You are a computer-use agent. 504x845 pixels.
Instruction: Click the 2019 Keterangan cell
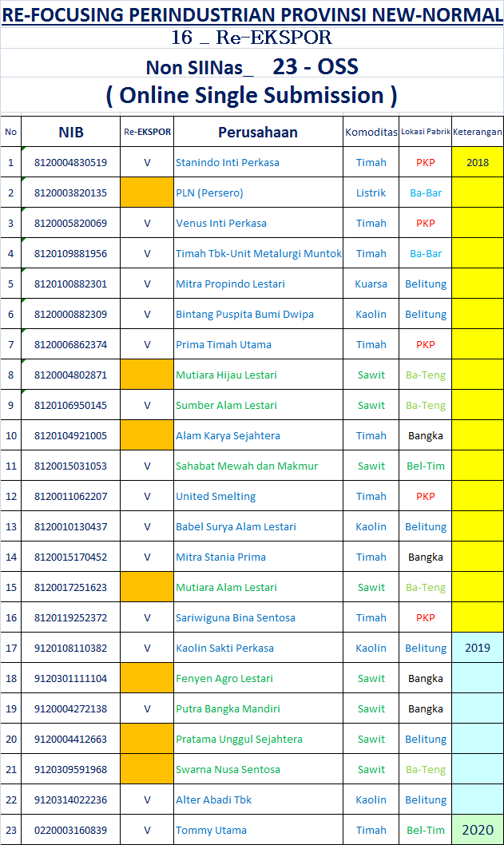(478, 649)
